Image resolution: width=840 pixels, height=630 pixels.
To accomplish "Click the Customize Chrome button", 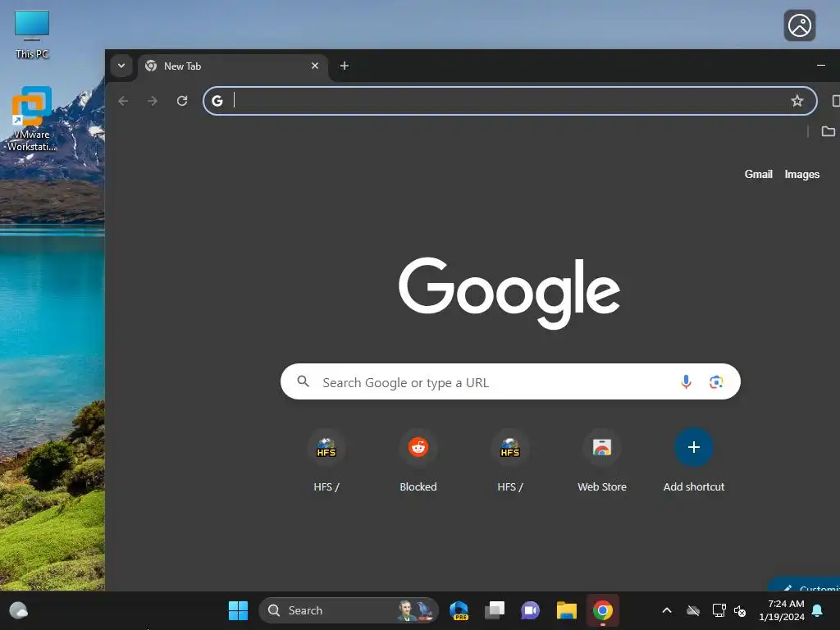I will pyautogui.click(x=806, y=584).
